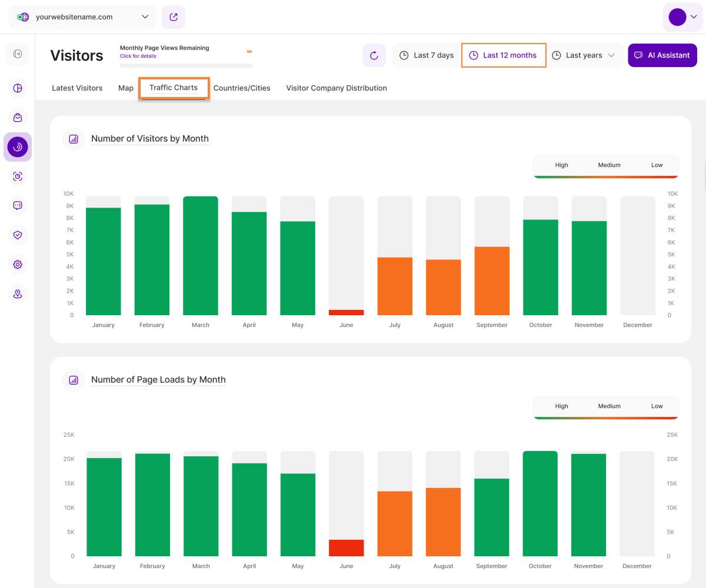Viewport: 706px width, 588px height.
Task: Open the shield checkmark security icon
Action: pyautogui.click(x=18, y=235)
